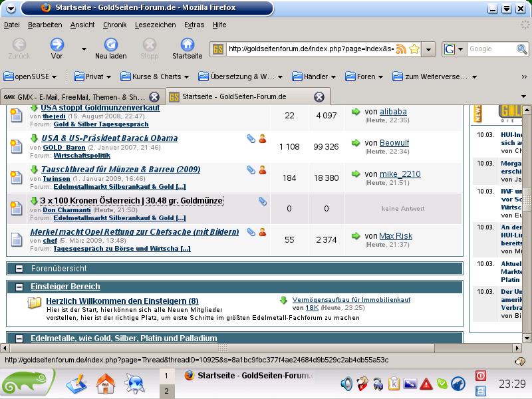Click the volume speaker tray icon
532x399 pixels.
(346, 384)
